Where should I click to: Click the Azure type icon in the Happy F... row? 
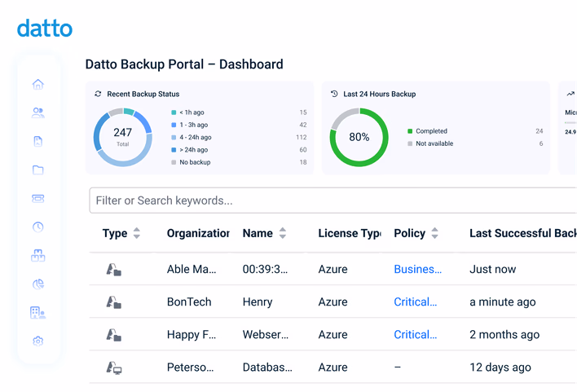[x=114, y=335]
